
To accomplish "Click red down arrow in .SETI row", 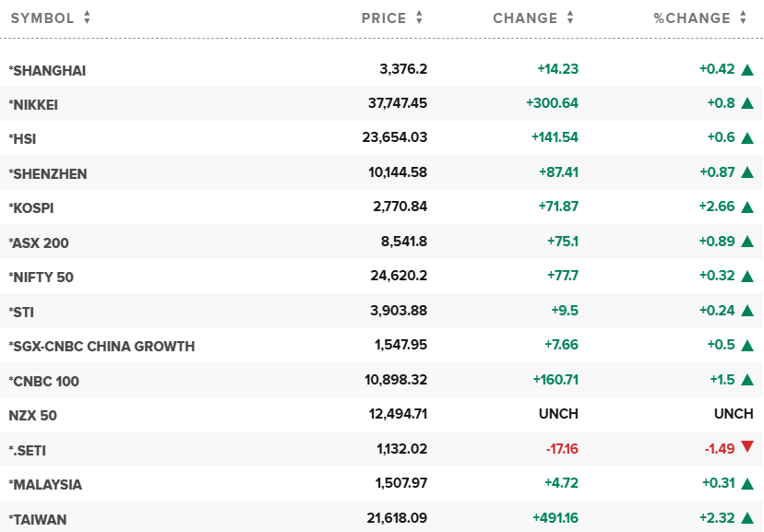I will [x=747, y=448].
